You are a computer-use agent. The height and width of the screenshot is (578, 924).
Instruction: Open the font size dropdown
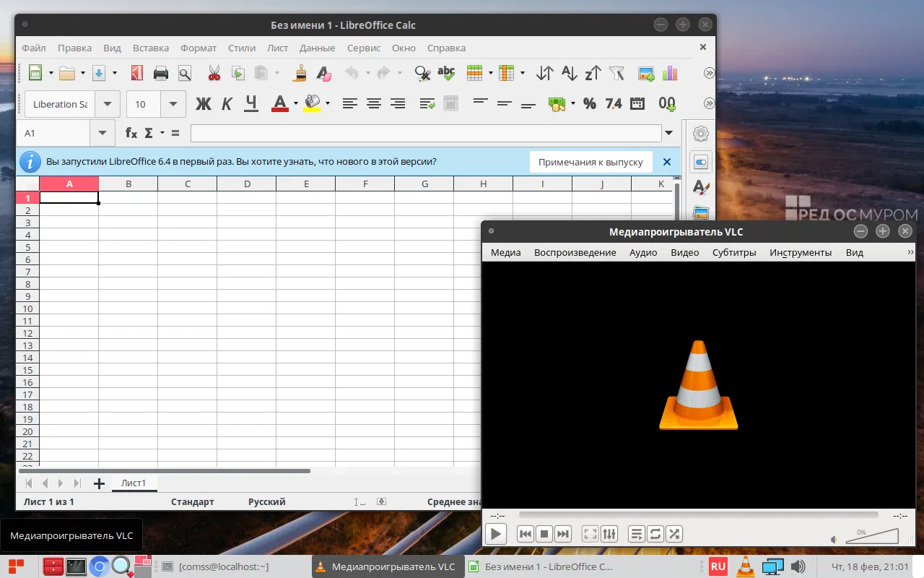[x=173, y=104]
